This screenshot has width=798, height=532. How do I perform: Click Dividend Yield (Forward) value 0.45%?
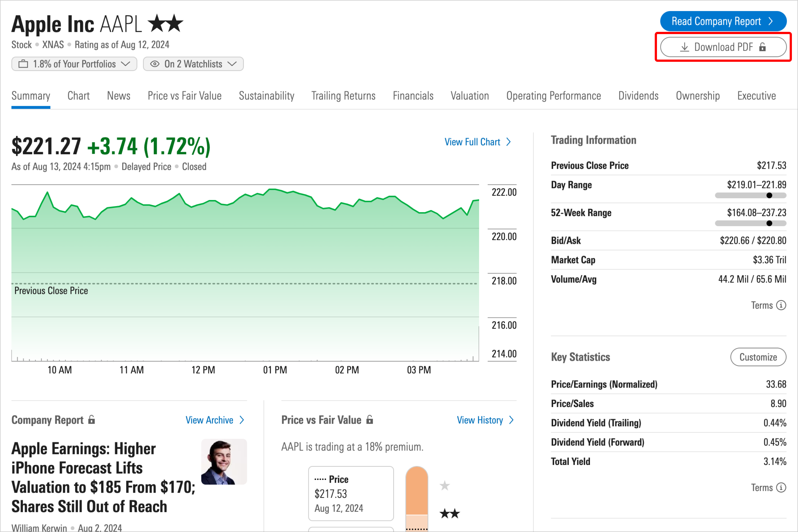(775, 443)
